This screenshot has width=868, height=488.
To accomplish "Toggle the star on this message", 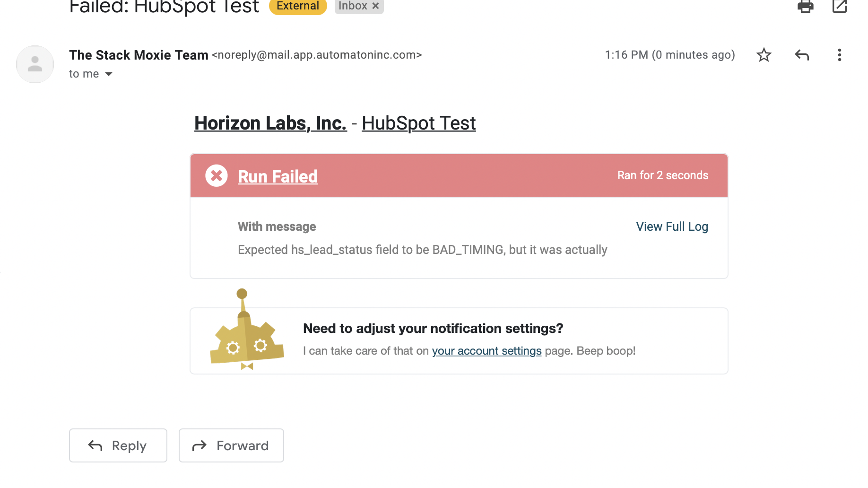I will click(x=764, y=55).
